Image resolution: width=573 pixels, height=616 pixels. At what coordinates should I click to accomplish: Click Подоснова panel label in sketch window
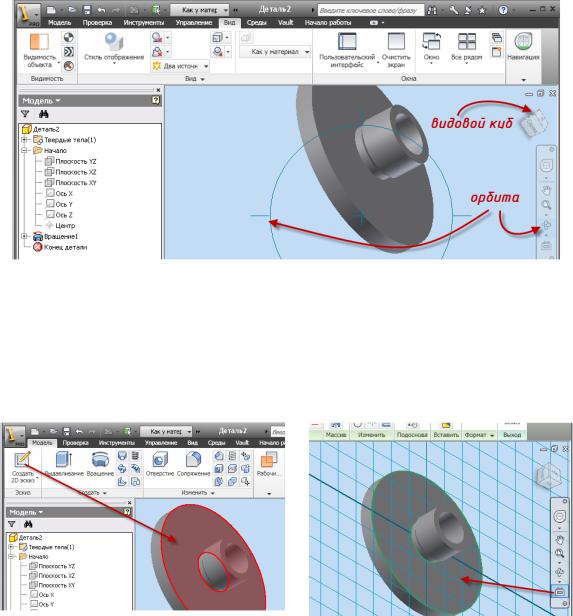[412, 435]
